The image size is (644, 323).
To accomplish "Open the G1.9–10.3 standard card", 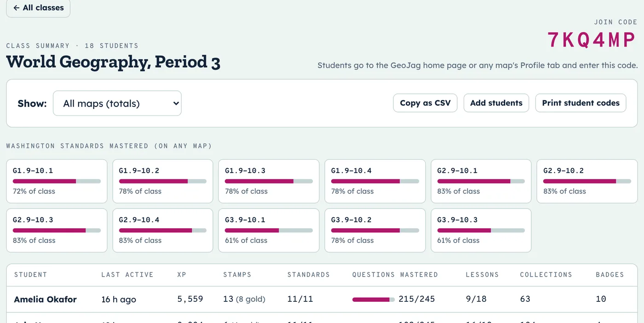I will (x=269, y=181).
